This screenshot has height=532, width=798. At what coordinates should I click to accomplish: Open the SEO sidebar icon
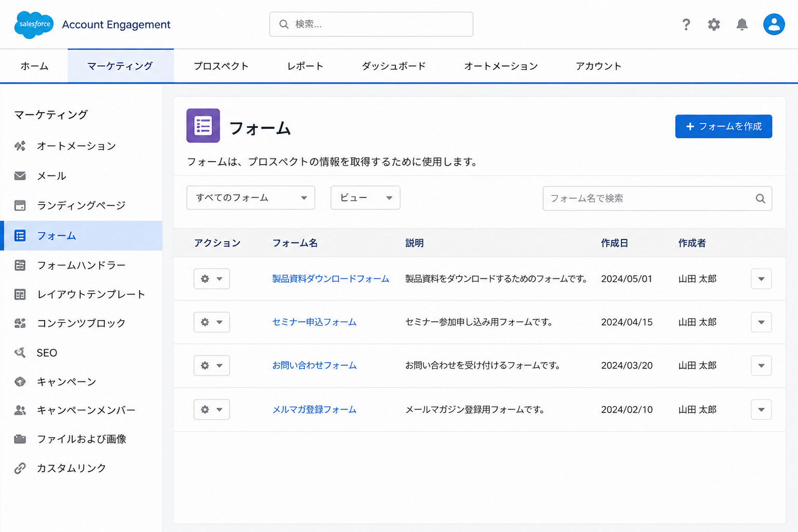[20, 353]
